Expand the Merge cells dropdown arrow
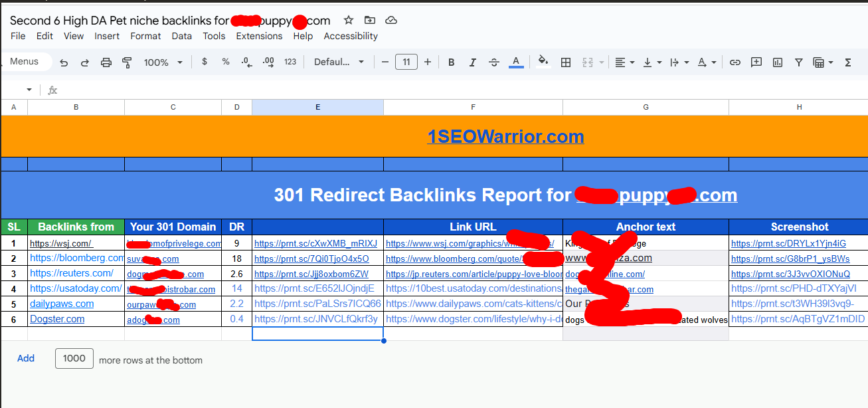Viewport: 868px width, 408px height. [x=602, y=62]
